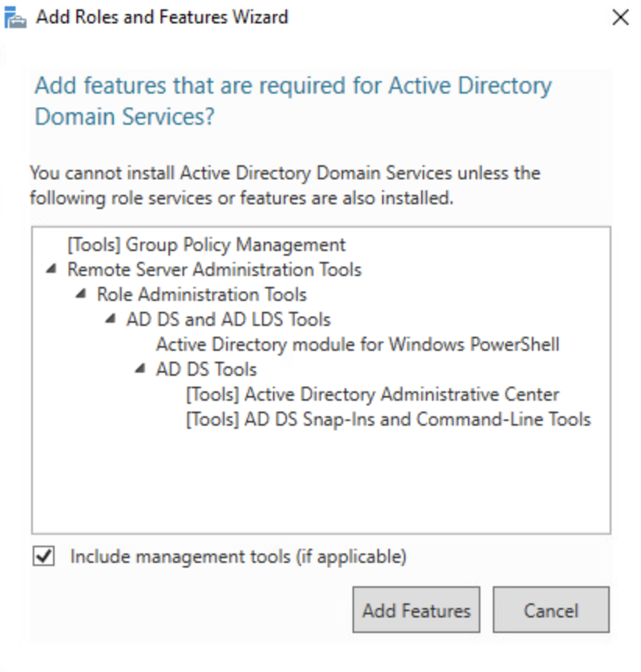
Task: Select the AD DS and AD LDS Tools label
Action: coord(228,320)
